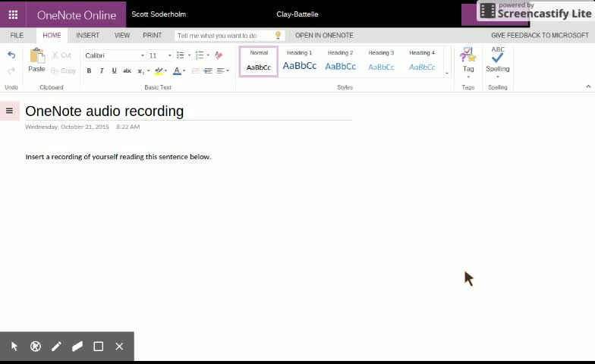Viewport: 595px width, 364px height.
Task: Open the highlight color dropdown arrow
Action: [x=165, y=71]
